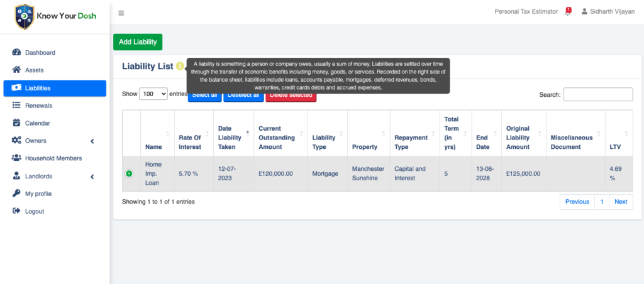Go to Renewals in the sidebar
The height and width of the screenshot is (284, 644).
(x=38, y=106)
